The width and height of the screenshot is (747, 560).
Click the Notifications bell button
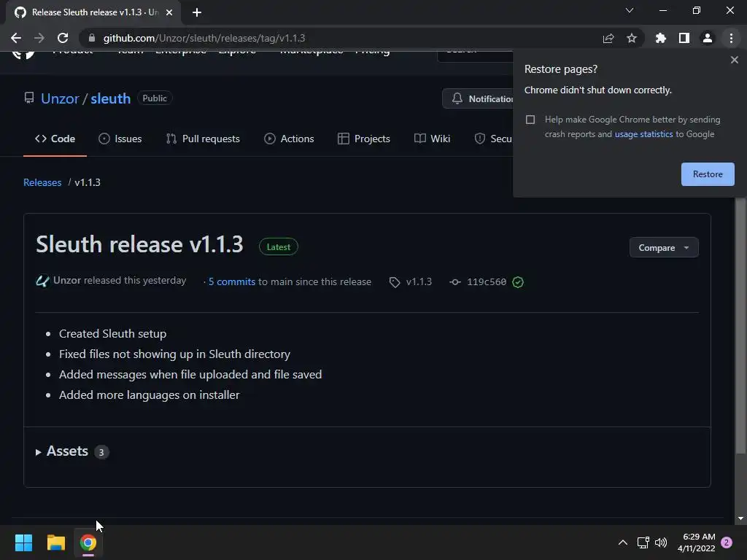coord(479,98)
